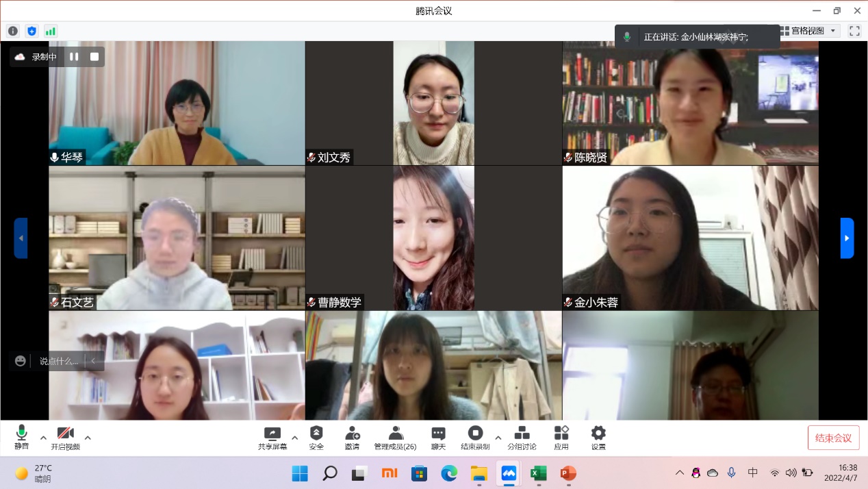Check the green network signal icon
The width and height of the screenshot is (868, 489).
coord(51,31)
